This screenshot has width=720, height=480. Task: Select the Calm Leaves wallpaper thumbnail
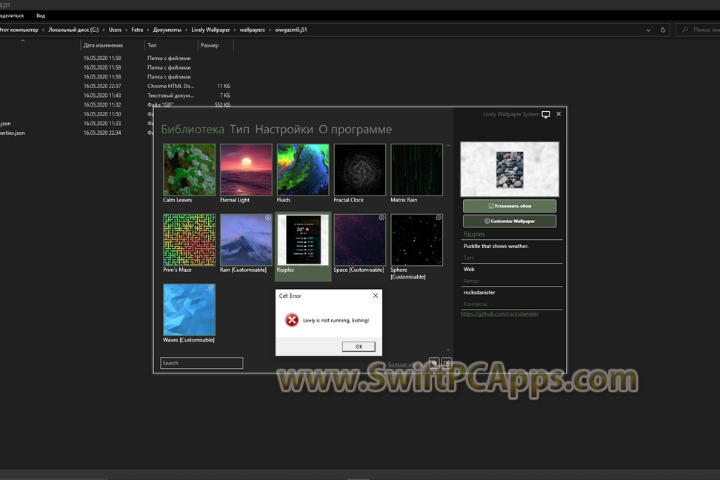click(x=189, y=170)
